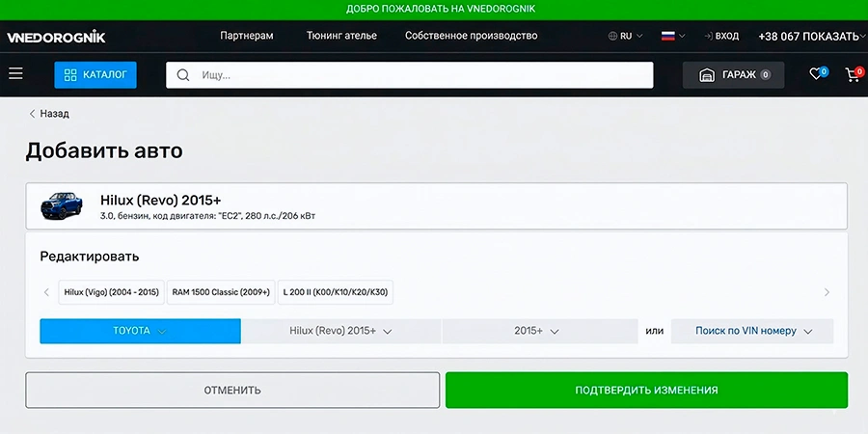Open the Гараж garage button
The image size is (868, 434).
point(733,75)
